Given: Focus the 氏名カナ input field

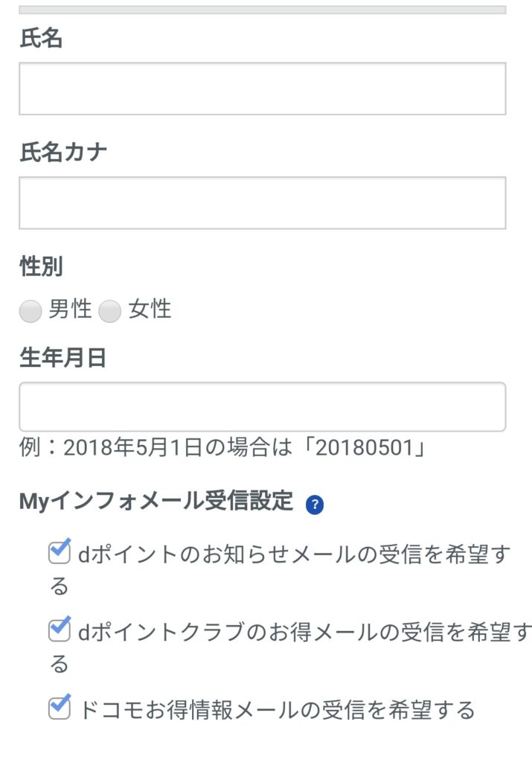Looking at the screenshot, I should [x=262, y=202].
